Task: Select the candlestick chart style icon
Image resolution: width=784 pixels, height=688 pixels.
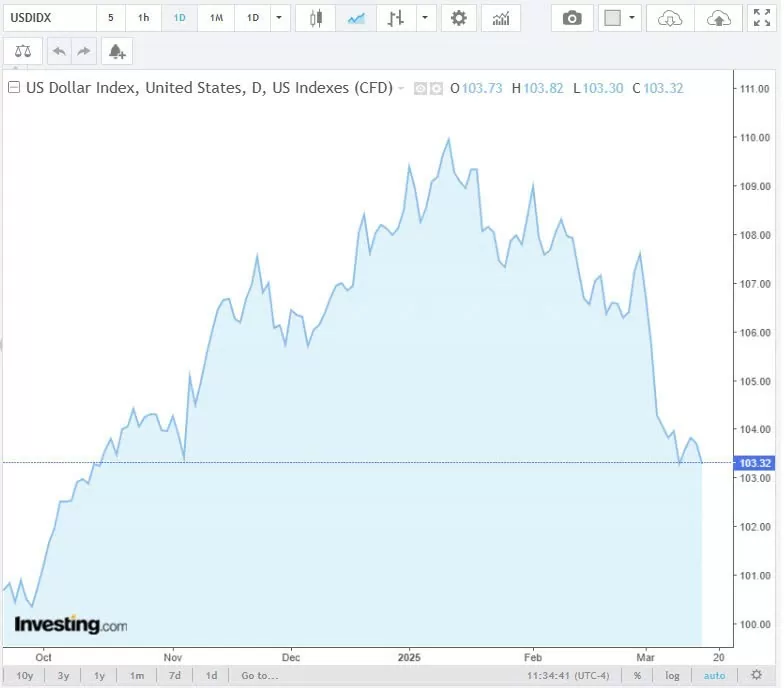Action: pos(317,18)
